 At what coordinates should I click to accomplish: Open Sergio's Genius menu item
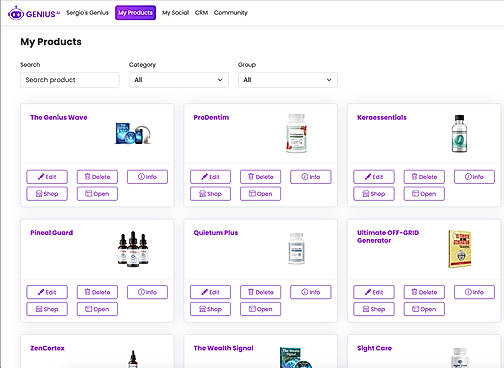pos(87,13)
